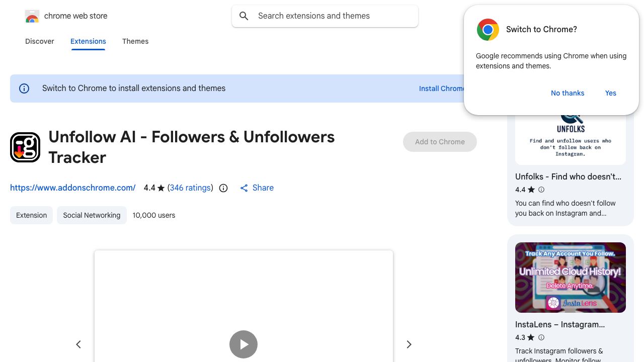Click the search magnifier icon
Viewport: 644px width, 362px height.
[244, 16]
